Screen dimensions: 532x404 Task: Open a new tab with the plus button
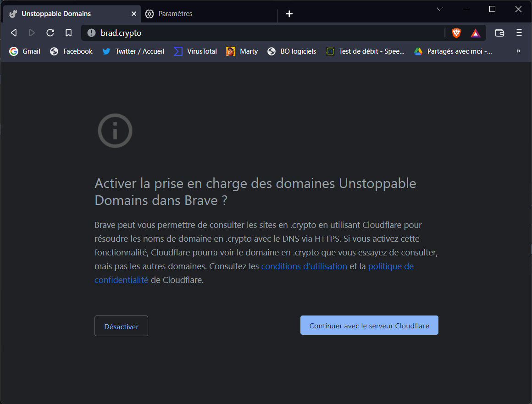(289, 14)
